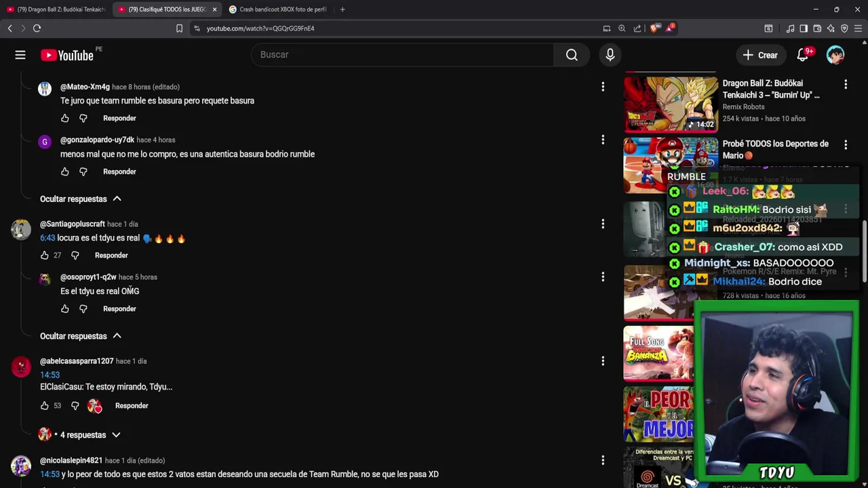
Task: Open options for abelcasasparra1207 comment
Action: (x=603, y=361)
